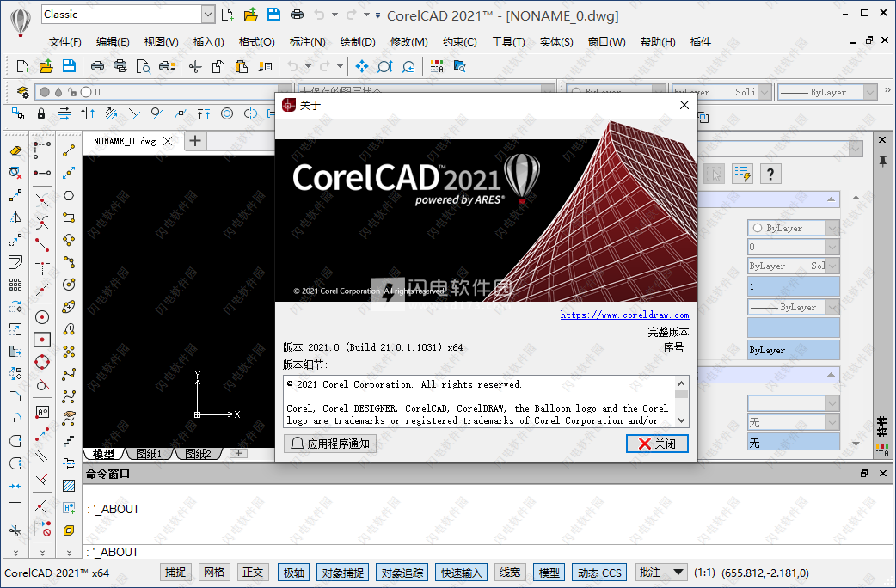Close the NONAME_0.dwg drawing tab
This screenshot has width=896, height=588.
168,141
